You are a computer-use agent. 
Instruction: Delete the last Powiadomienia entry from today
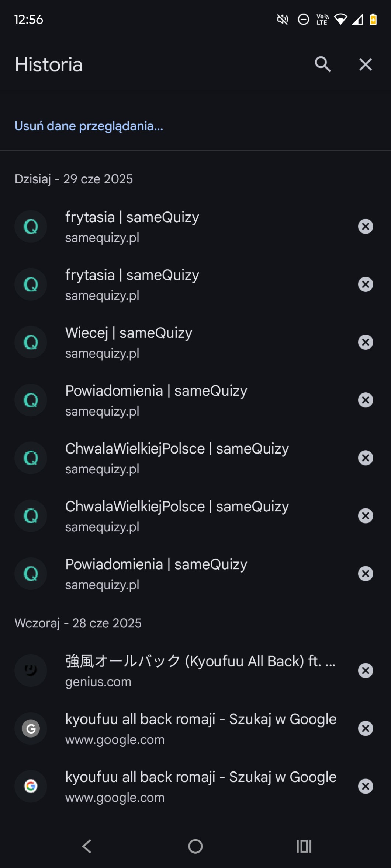(x=365, y=574)
